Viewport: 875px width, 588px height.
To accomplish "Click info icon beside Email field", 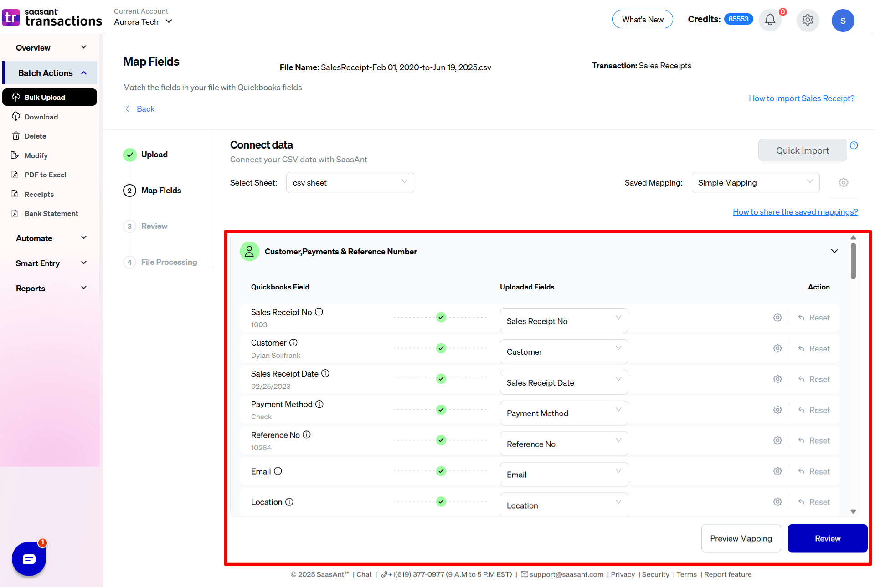I will [x=278, y=471].
